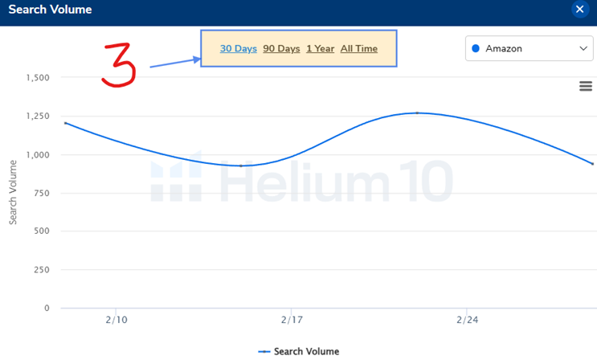The width and height of the screenshot is (597, 364).
Task: Click the first data point at line start
Action: pos(65,123)
